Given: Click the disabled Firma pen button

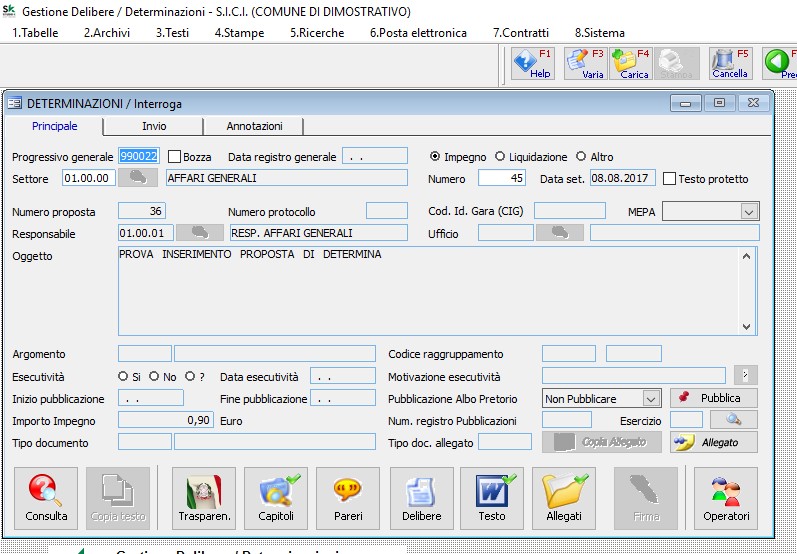Looking at the screenshot, I should coord(646,499).
